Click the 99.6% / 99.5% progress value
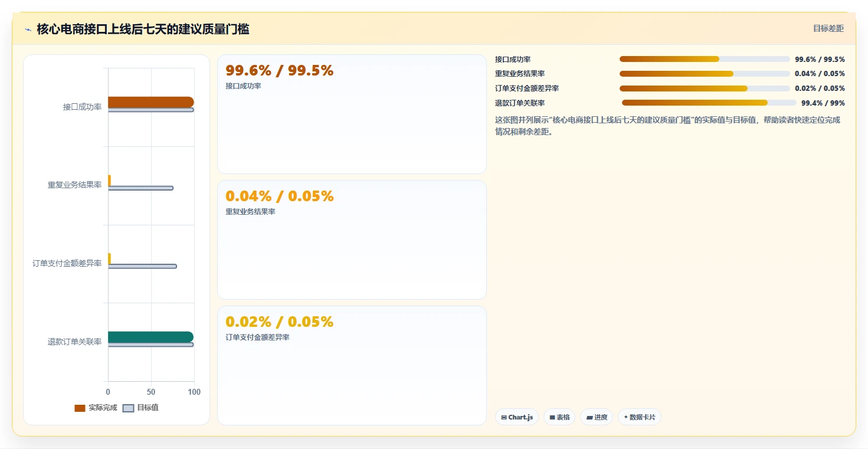The image size is (868, 449). point(820,59)
